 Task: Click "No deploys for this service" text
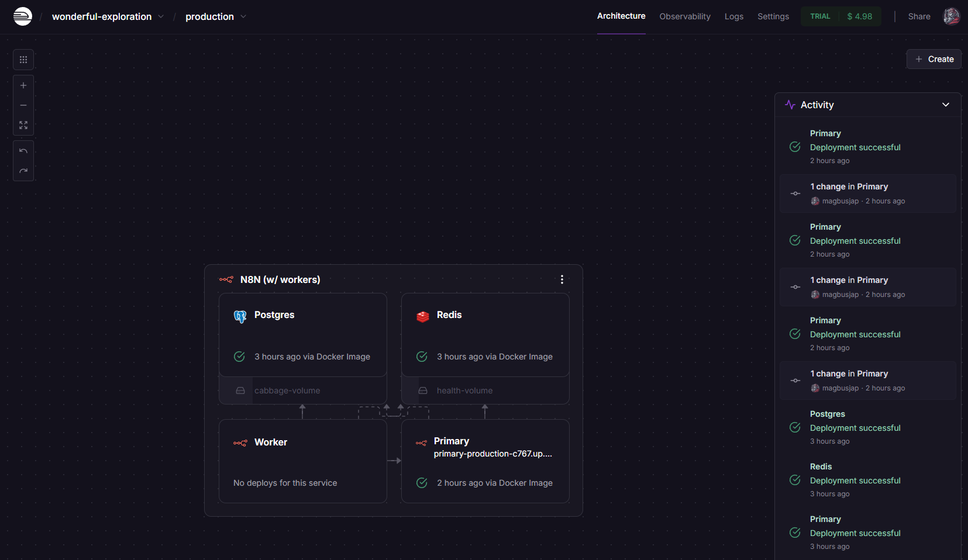coord(285,483)
